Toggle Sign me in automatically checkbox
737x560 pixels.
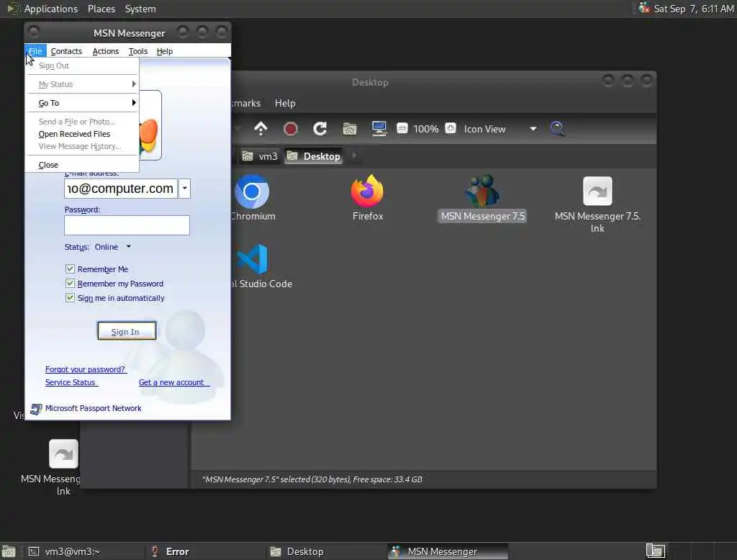70,297
